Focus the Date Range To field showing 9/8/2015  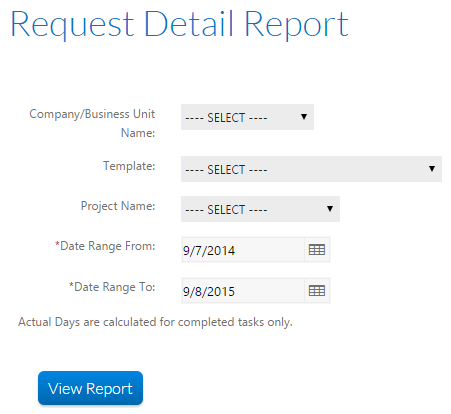point(243,291)
